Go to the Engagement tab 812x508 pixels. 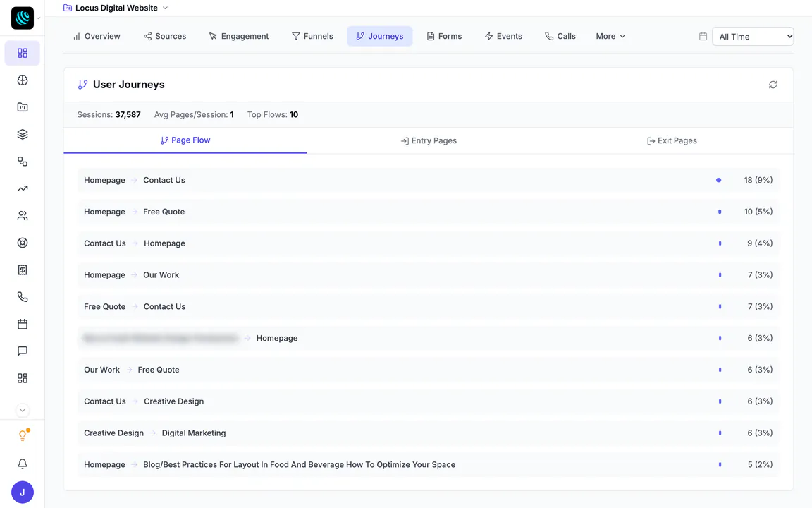coord(239,36)
